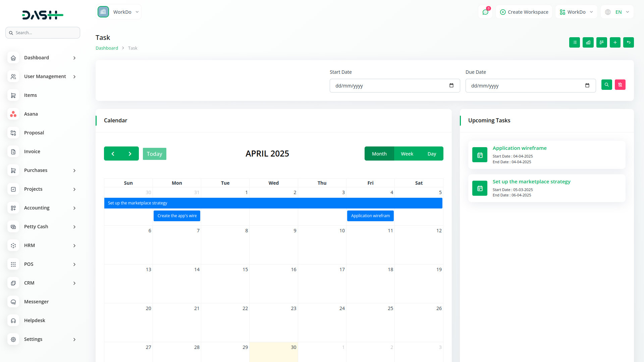Image resolution: width=644 pixels, height=362 pixels.
Task: Select April 16 in the calendar
Action: [x=273, y=284]
